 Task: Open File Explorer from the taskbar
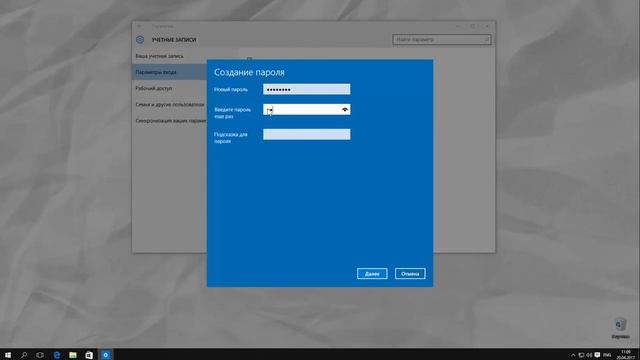(73, 355)
